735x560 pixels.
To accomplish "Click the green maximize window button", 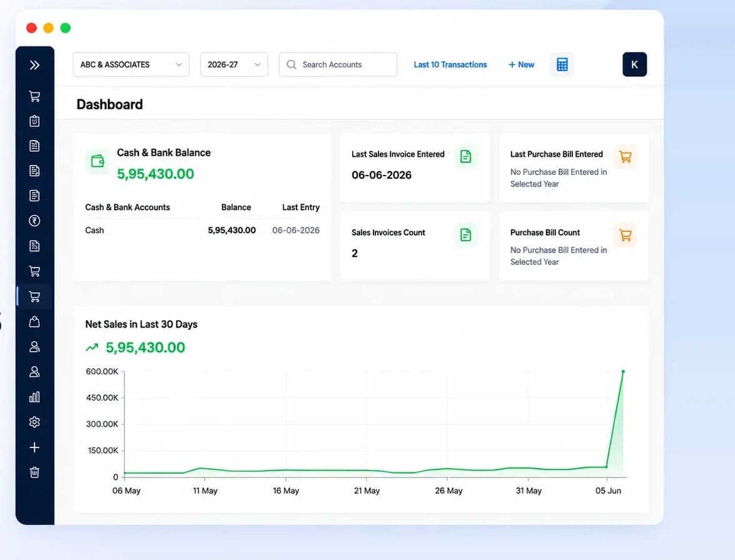I will click(x=66, y=28).
